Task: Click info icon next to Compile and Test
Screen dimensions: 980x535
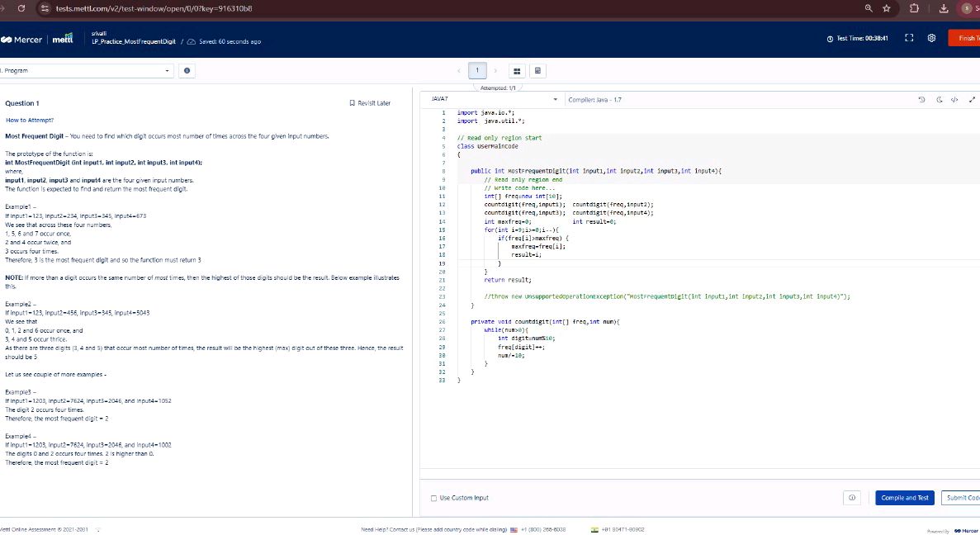Action: pyautogui.click(x=851, y=498)
